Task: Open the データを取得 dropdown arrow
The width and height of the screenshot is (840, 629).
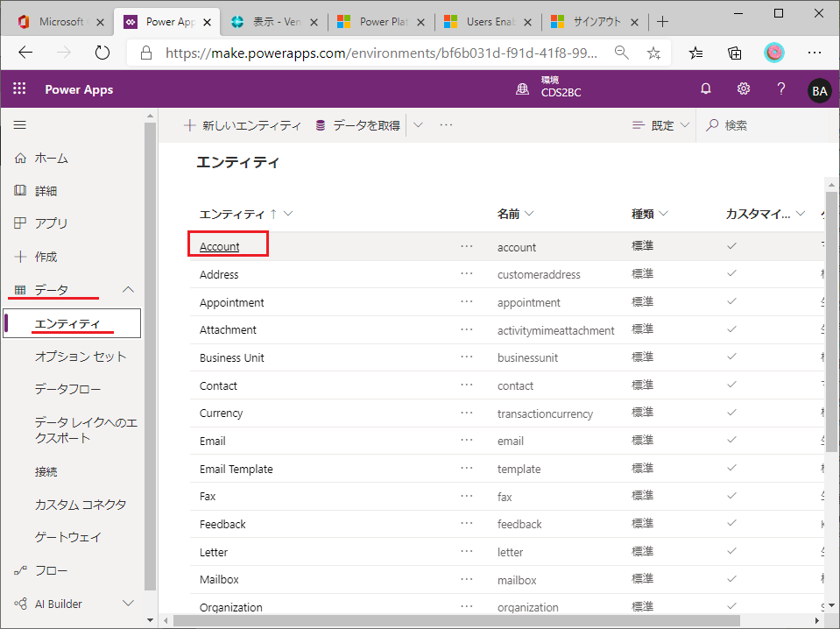Action: click(418, 125)
